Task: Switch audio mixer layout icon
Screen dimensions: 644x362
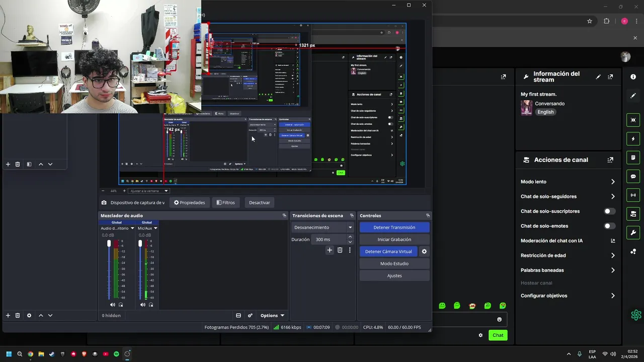Action: tap(238, 315)
